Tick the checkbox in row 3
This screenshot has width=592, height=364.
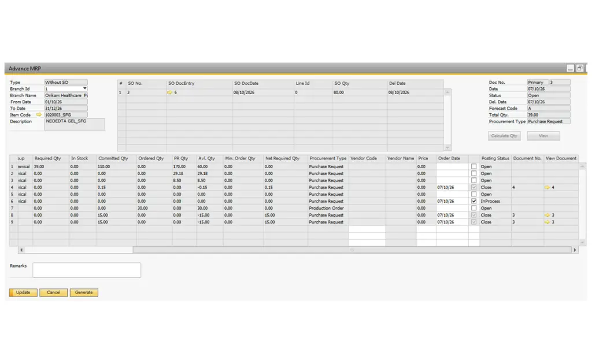coord(474,180)
